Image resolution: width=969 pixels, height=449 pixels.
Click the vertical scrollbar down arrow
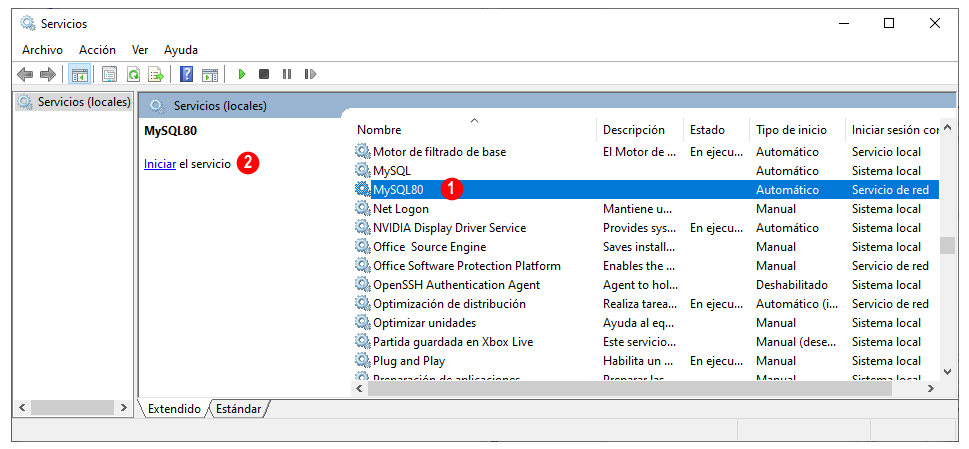pyautogui.click(x=947, y=371)
